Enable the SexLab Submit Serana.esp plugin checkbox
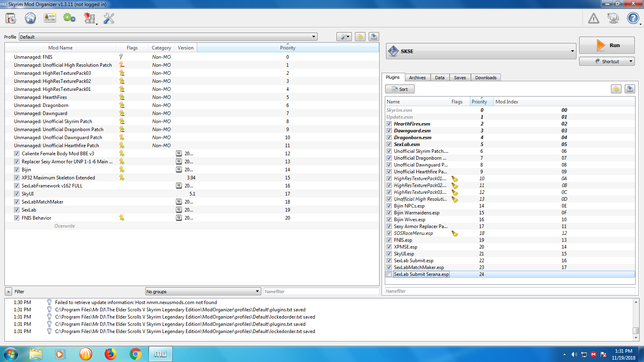Viewport: 644px width, 362px height. click(389, 274)
